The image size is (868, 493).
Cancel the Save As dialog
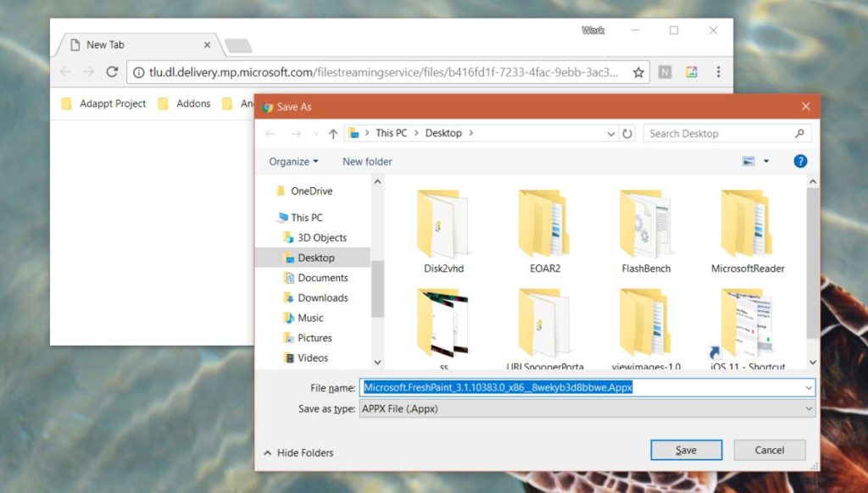769,450
